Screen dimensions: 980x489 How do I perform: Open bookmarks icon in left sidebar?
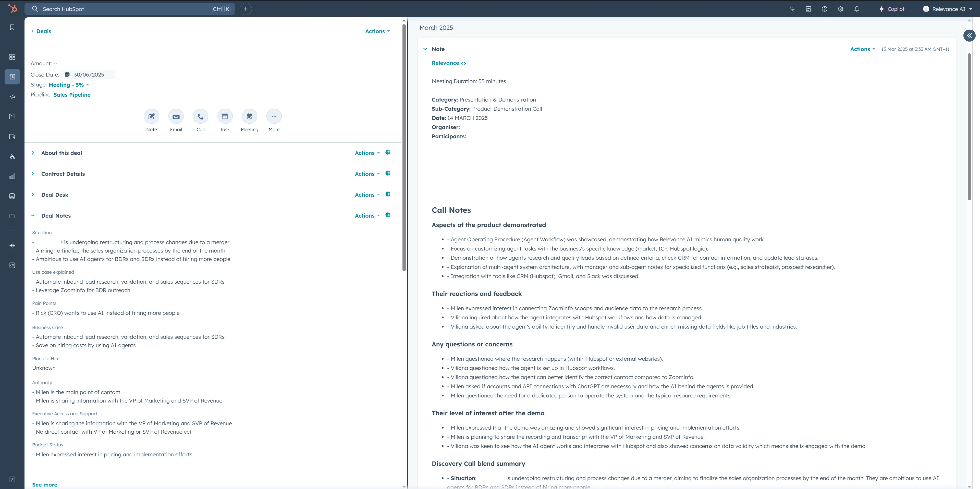point(12,27)
